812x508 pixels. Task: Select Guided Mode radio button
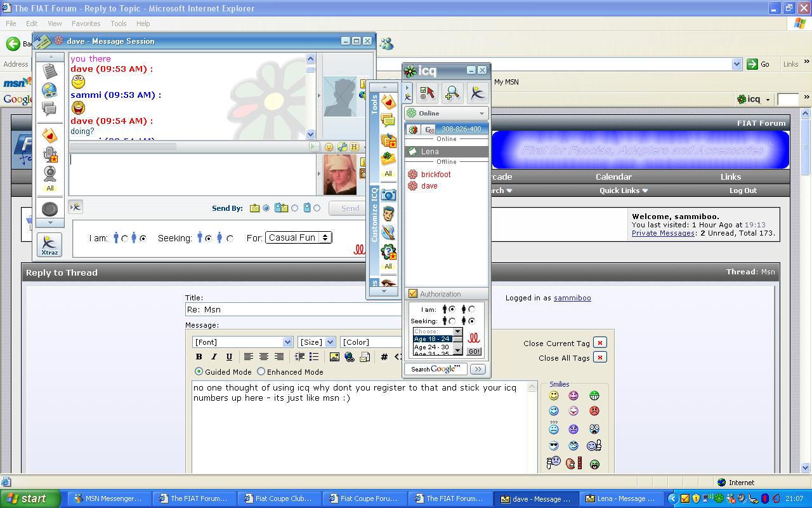pos(199,371)
